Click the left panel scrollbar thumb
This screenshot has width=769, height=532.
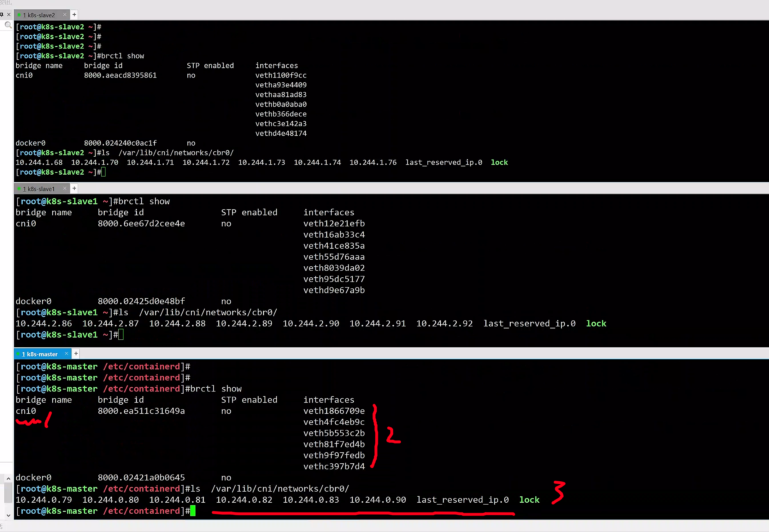tap(8, 493)
